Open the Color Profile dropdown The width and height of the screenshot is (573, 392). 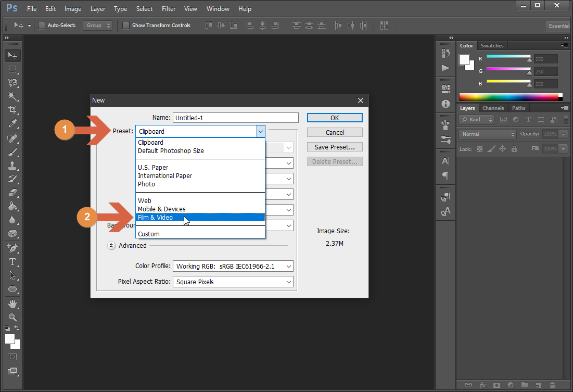pos(233,266)
